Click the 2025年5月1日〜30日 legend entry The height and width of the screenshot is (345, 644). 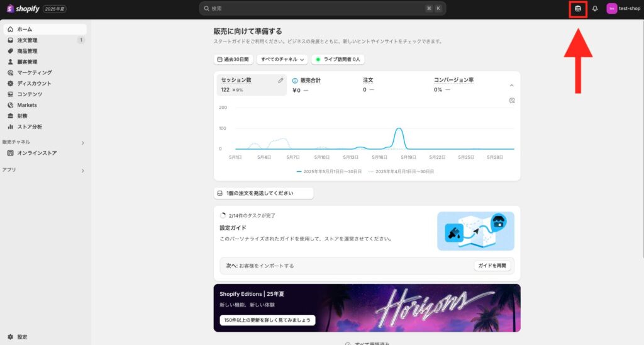click(x=329, y=171)
